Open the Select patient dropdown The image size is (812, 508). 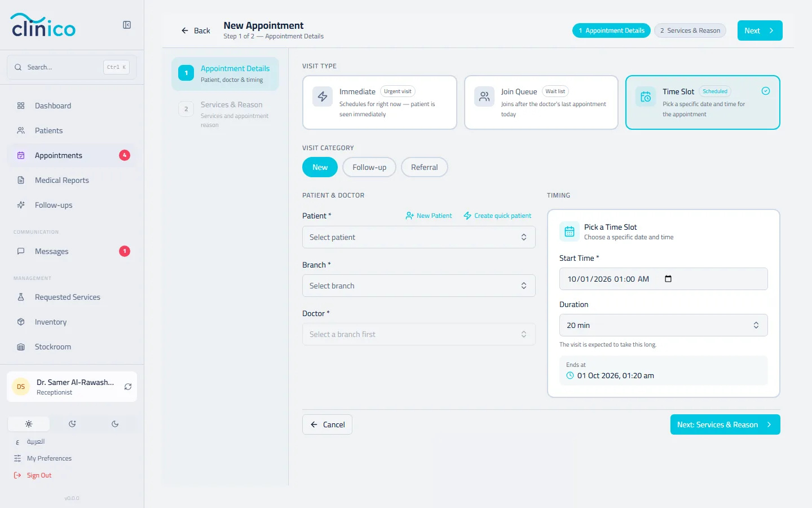coord(418,237)
